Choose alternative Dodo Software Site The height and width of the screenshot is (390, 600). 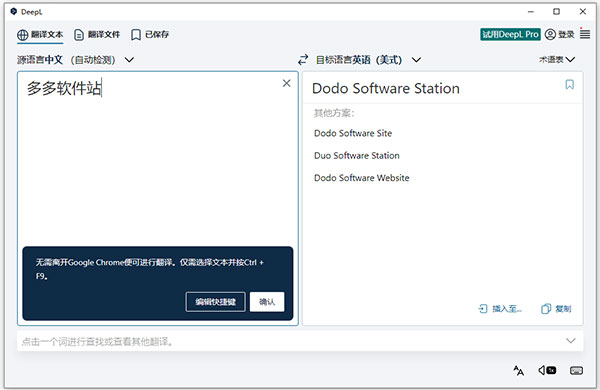click(x=353, y=133)
